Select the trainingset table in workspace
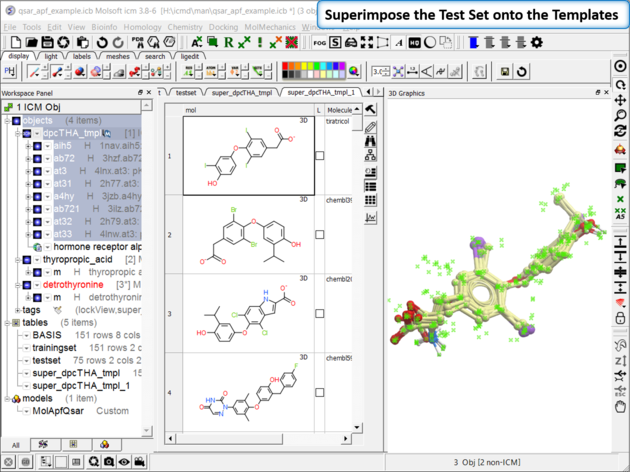The image size is (630, 472). click(53, 348)
